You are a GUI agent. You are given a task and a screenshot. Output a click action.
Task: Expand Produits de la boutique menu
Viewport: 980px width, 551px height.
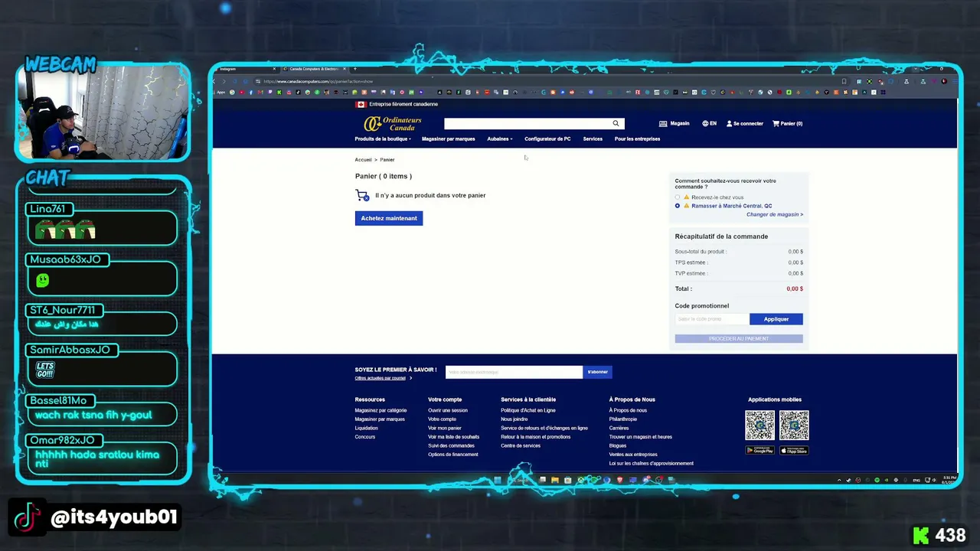(383, 139)
